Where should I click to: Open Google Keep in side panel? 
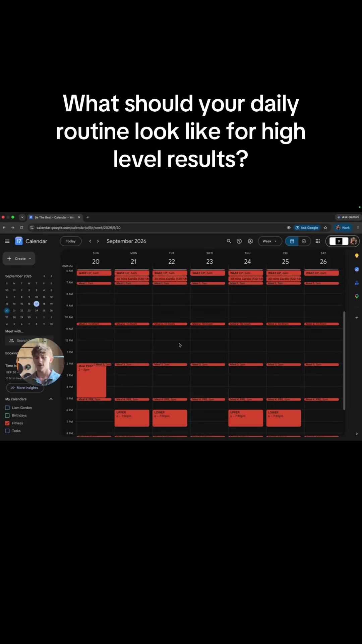pos(357,256)
